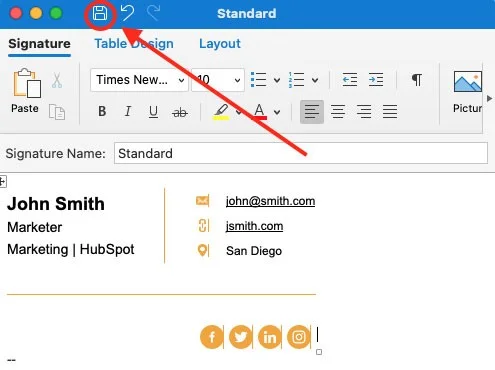Click the Signature Name field containing Standard
This screenshot has height=370, width=495.
coord(301,153)
